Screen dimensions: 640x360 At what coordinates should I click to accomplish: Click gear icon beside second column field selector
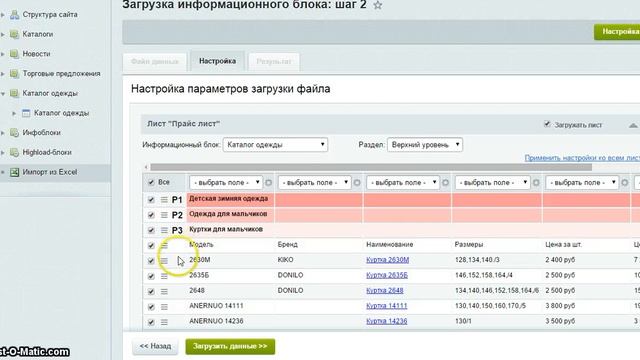click(357, 182)
